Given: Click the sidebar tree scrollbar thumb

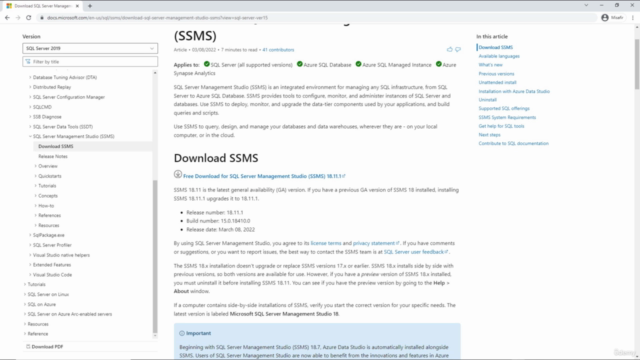Looking at the screenshot, I should tap(155, 256).
